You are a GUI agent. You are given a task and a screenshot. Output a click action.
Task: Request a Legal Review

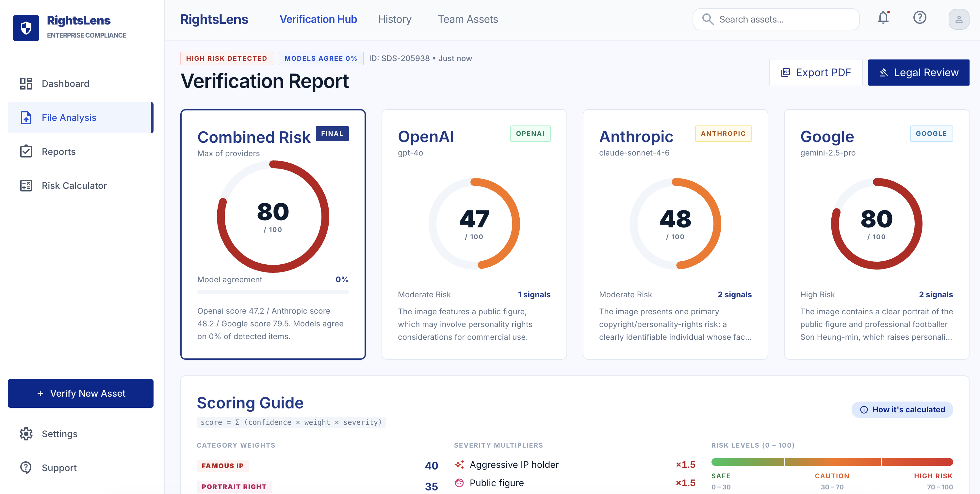click(918, 72)
